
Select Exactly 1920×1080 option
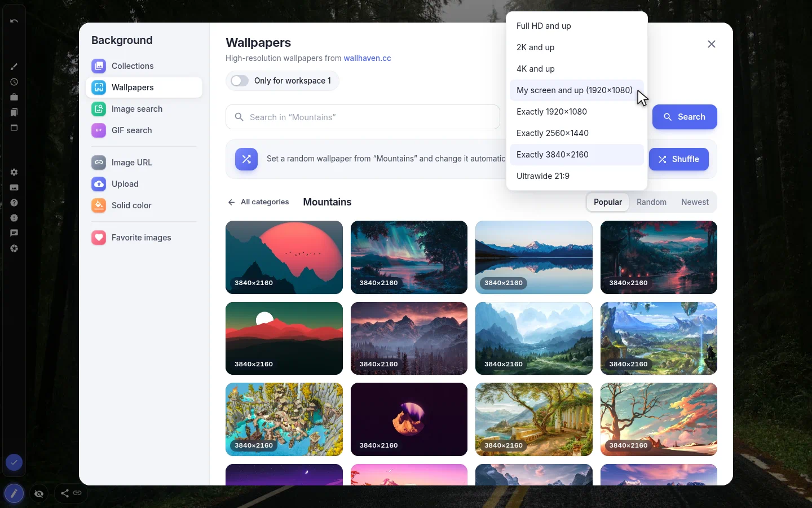point(577,112)
